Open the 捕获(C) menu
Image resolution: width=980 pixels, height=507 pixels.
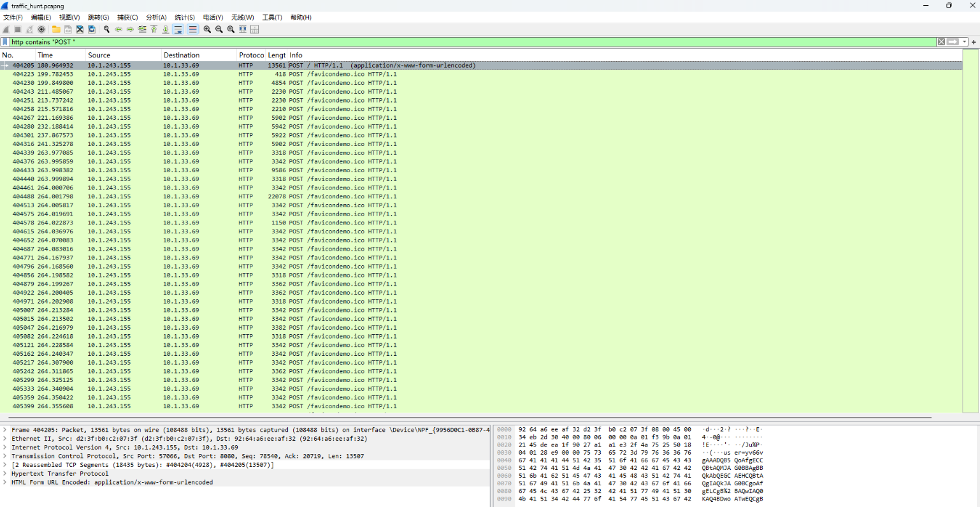pyautogui.click(x=127, y=17)
